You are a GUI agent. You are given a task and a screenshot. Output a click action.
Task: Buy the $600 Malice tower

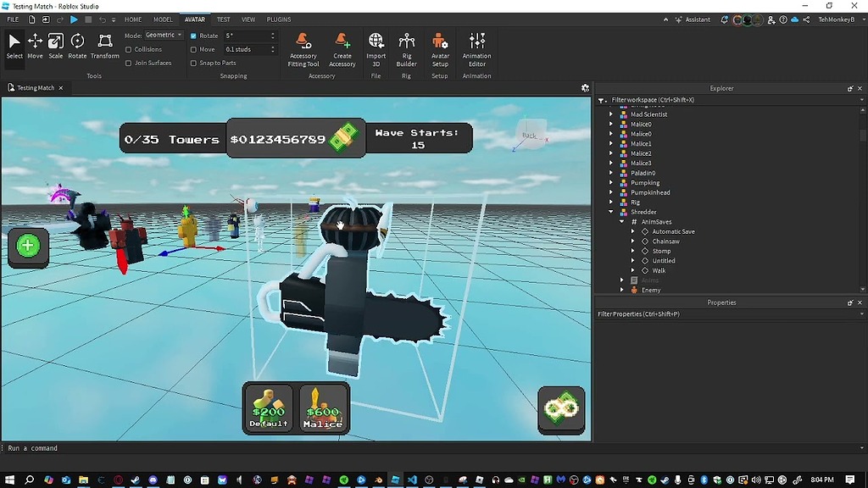click(323, 408)
